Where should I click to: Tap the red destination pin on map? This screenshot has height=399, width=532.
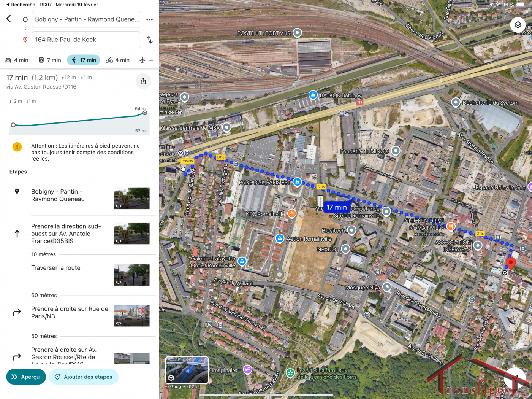(x=510, y=263)
